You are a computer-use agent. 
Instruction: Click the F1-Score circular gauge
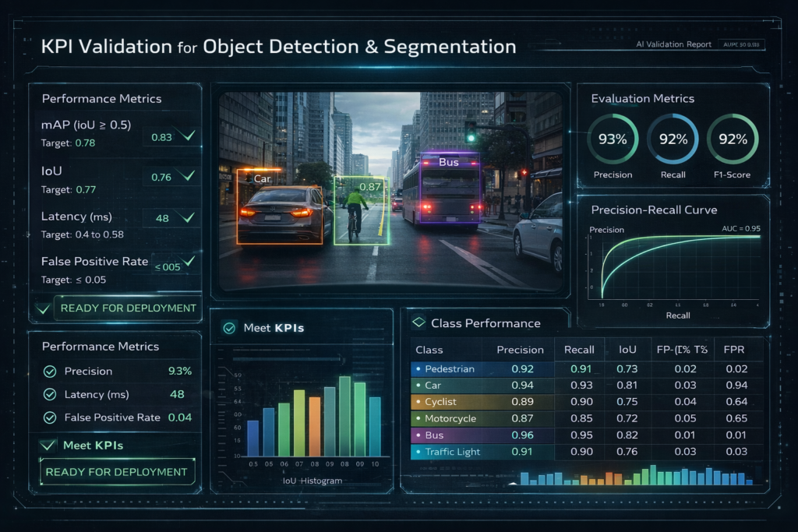[x=733, y=139]
